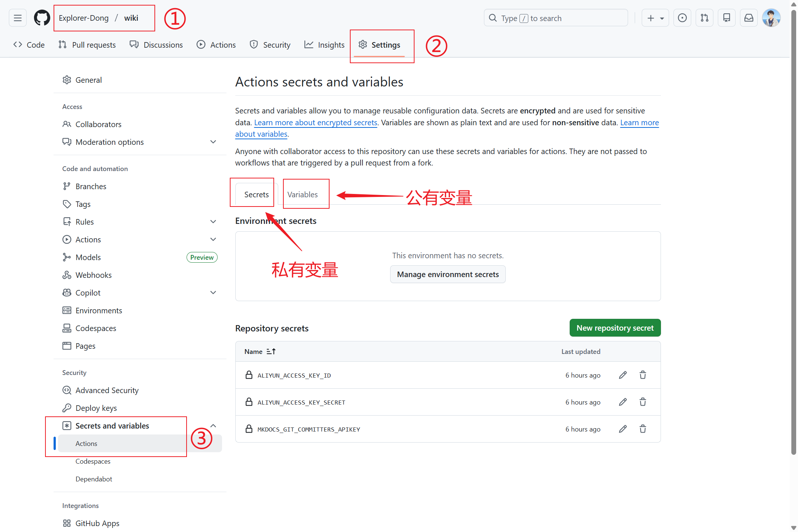
Task: Open the new item creation dropdown
Action: coord(655,18)
